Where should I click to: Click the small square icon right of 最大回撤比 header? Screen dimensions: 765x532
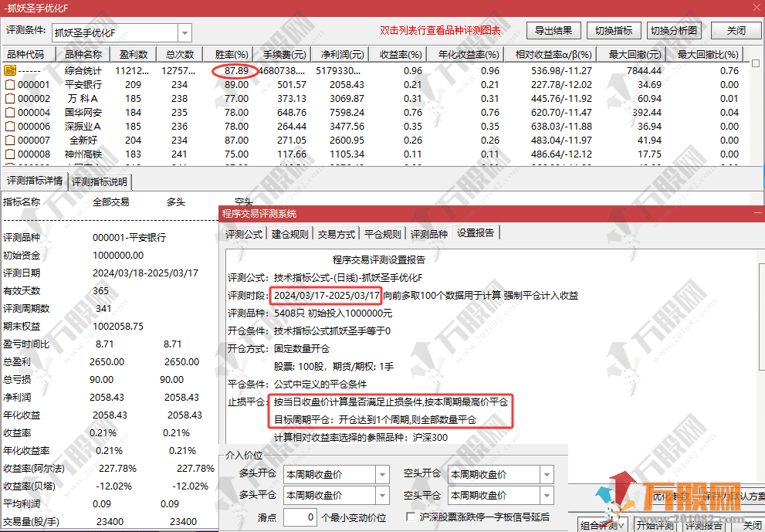pos(756,63)
